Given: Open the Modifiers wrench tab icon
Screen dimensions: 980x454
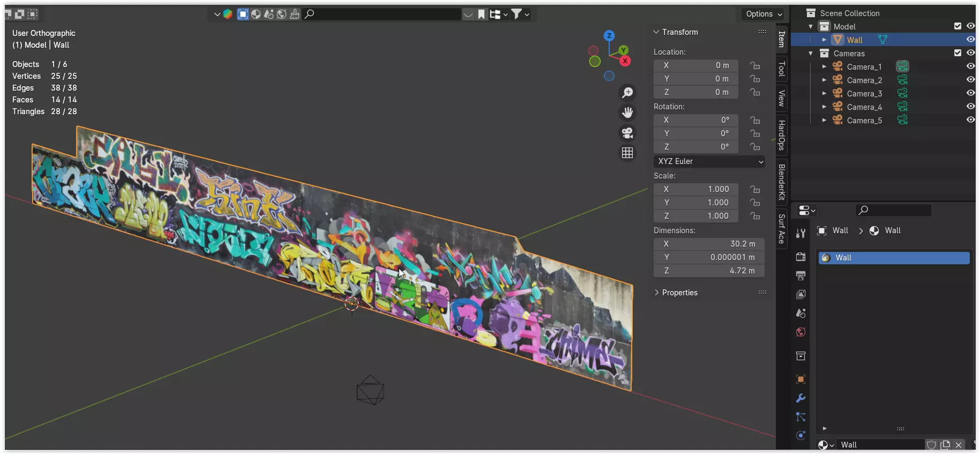Looking at the screenshot, I should coord(801,398).
